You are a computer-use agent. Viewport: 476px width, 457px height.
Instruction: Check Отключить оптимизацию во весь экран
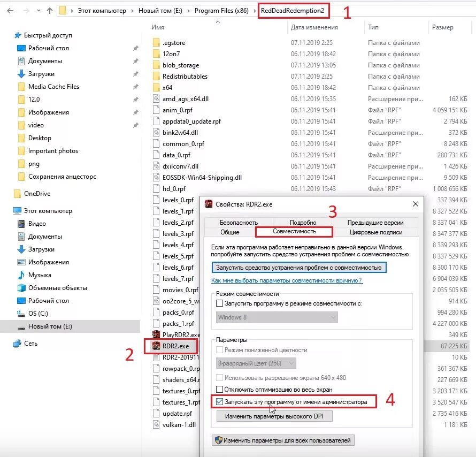coord(219,389)
